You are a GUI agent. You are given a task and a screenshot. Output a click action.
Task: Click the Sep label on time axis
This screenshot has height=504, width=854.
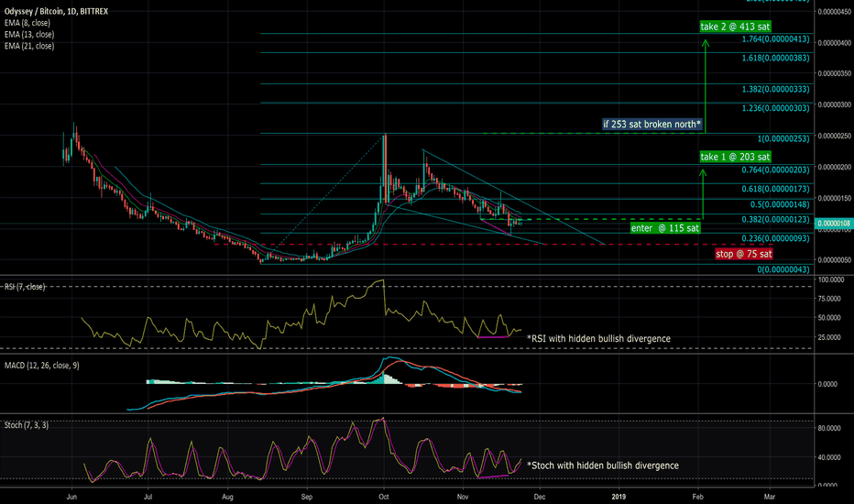coord(307,497)
